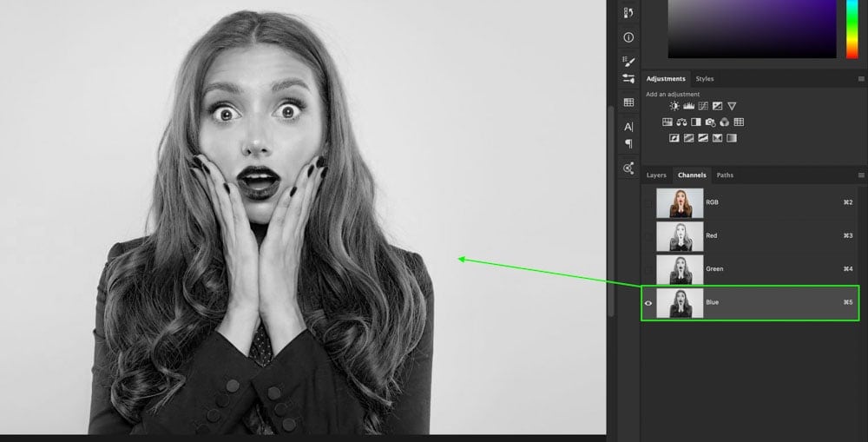The height and width of the screenshot is (442, 868).
Task: Add a Color Balance adjustment
Action: 681,122
